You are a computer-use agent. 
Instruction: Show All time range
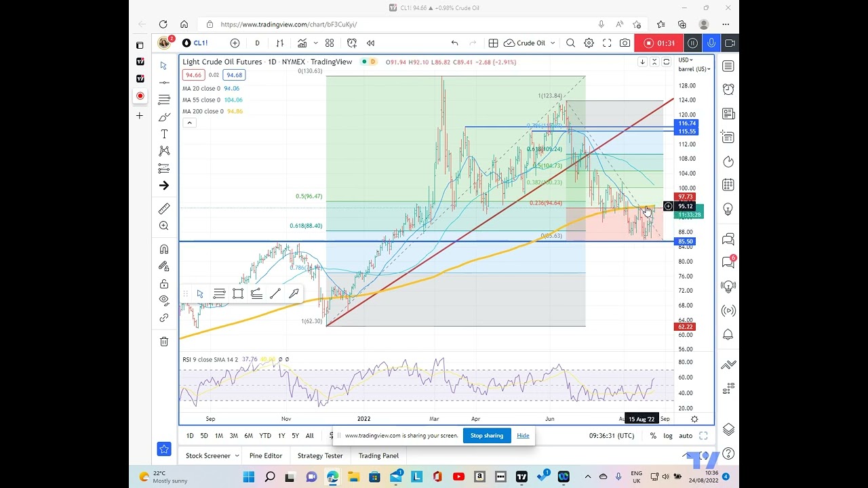tap(309, 436)
